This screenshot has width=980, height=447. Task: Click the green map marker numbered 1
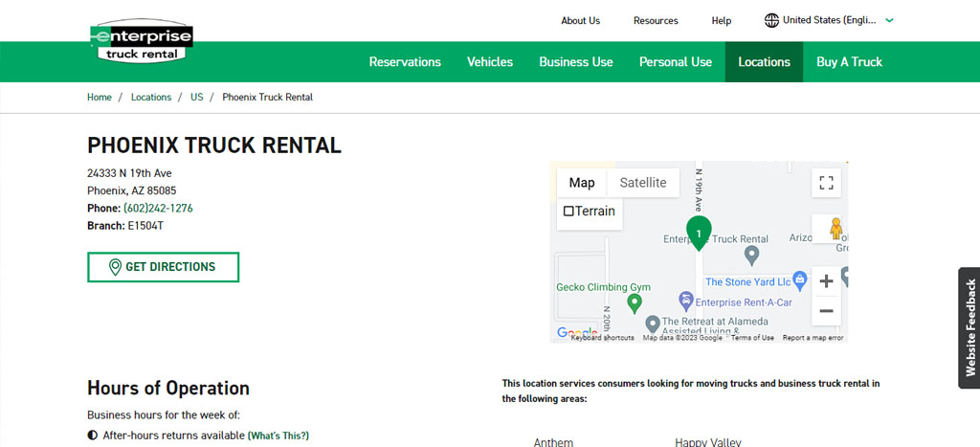(x=699, y=233)
